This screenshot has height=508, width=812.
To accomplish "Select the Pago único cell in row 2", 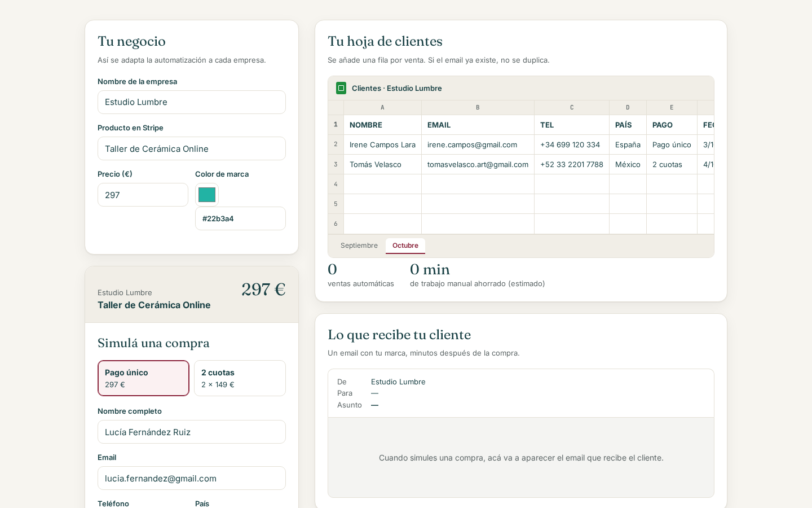I will [x=672, y=144].
